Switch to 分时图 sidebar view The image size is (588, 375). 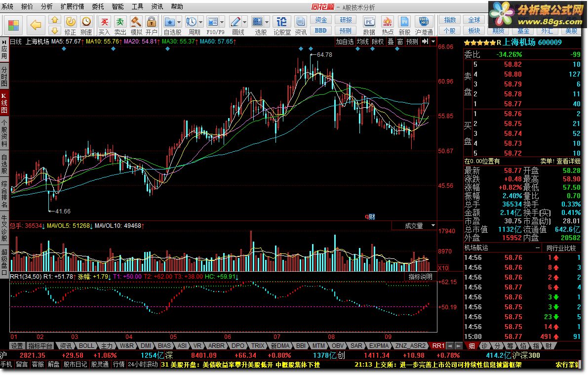[x=4, y=76]
